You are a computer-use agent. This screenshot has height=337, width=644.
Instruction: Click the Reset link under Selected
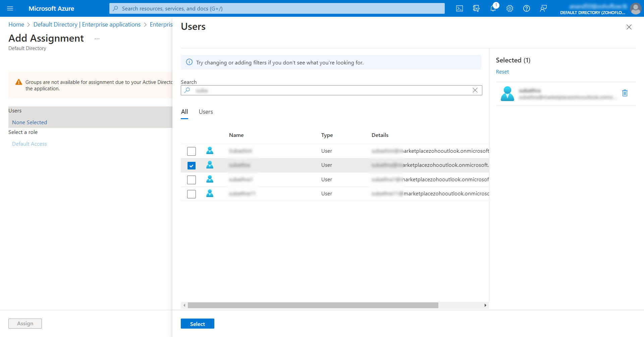[x=502, y=72]
